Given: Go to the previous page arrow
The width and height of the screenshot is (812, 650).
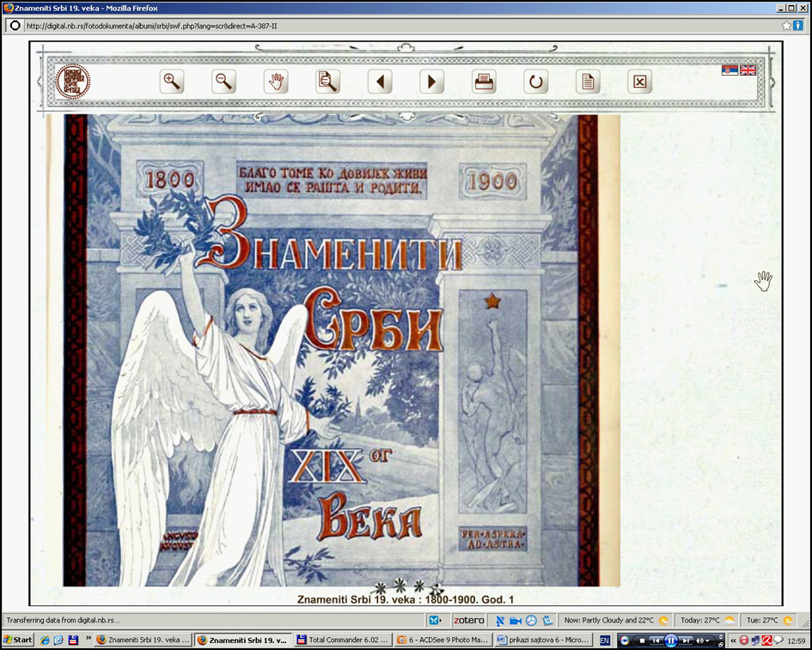Looking at the screenshot, I should click(380, 82).
